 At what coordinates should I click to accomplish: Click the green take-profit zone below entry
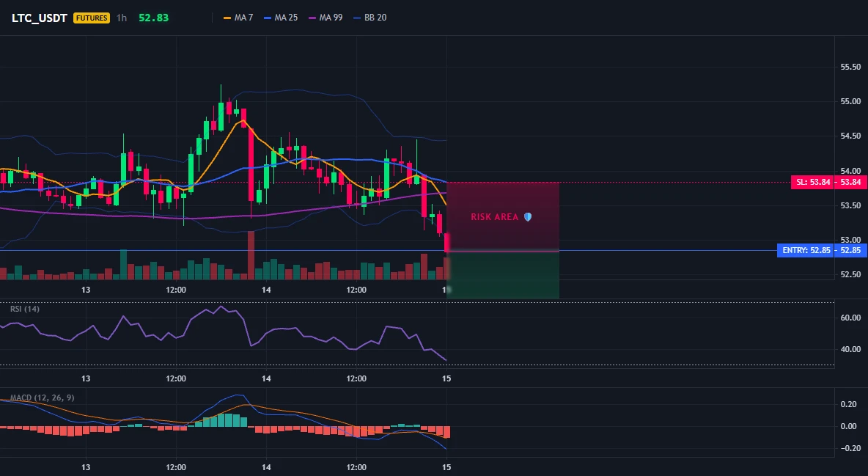click(x=503, y=275)
